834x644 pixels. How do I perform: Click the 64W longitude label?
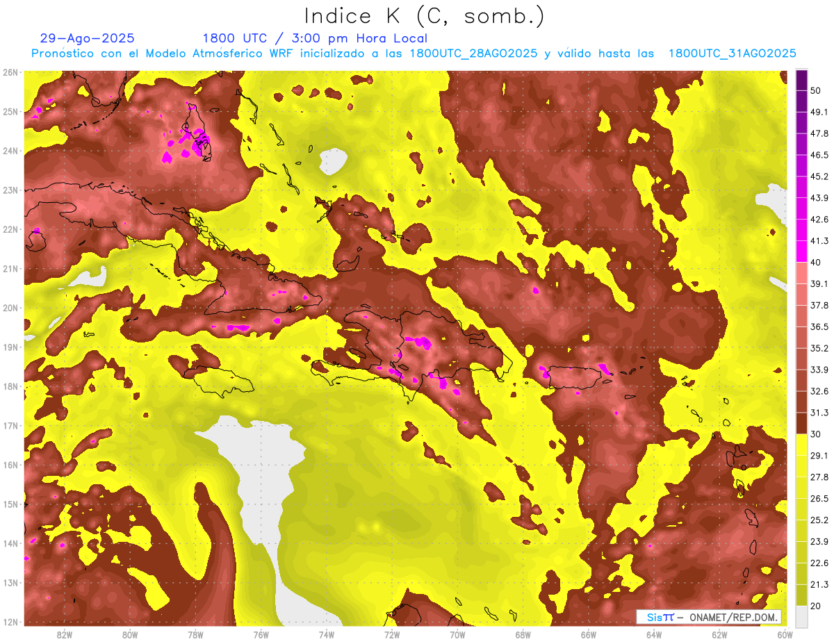point(654,634)
